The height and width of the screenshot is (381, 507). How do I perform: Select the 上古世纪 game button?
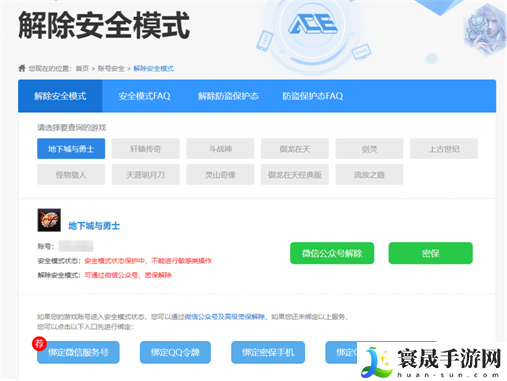tap(444, 149)
